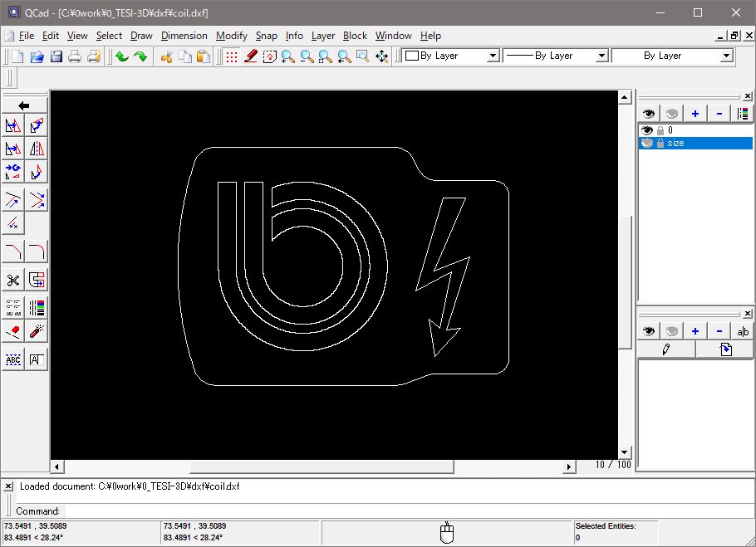
Task: Open the color By Layer dropdown
Action: pyautogui.click(x=451, y=56)
